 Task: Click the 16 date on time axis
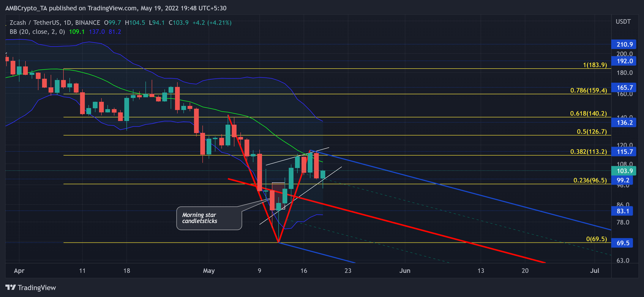pyautogui.click(x=303, y=270)
